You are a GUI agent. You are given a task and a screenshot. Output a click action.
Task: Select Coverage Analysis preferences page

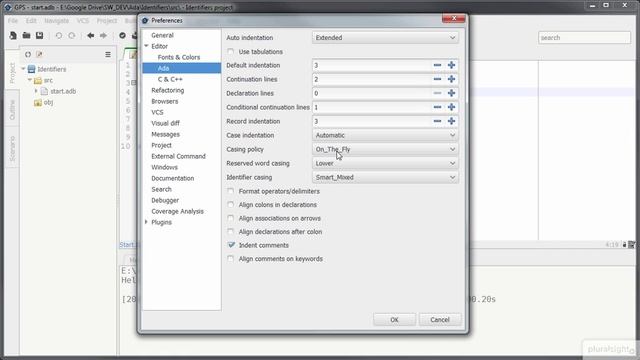(178, 211)
